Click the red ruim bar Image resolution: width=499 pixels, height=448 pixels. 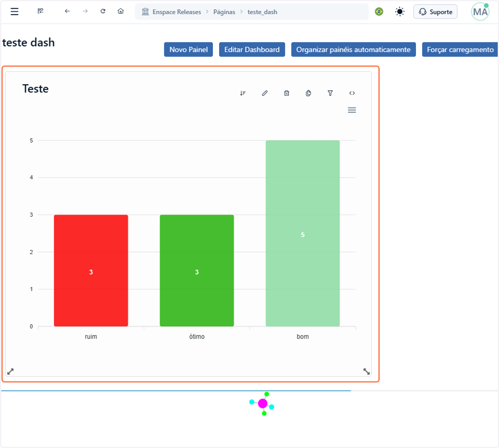tap(91, 270)
